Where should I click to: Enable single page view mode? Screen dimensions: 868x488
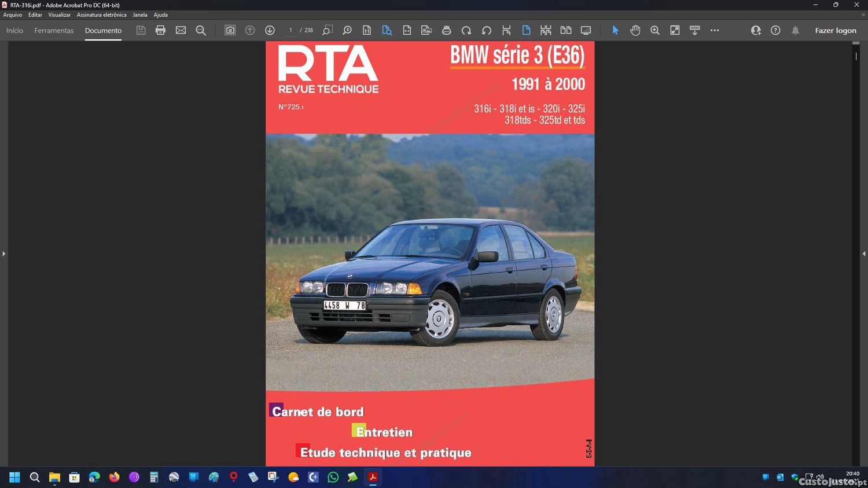click(526, 30)
